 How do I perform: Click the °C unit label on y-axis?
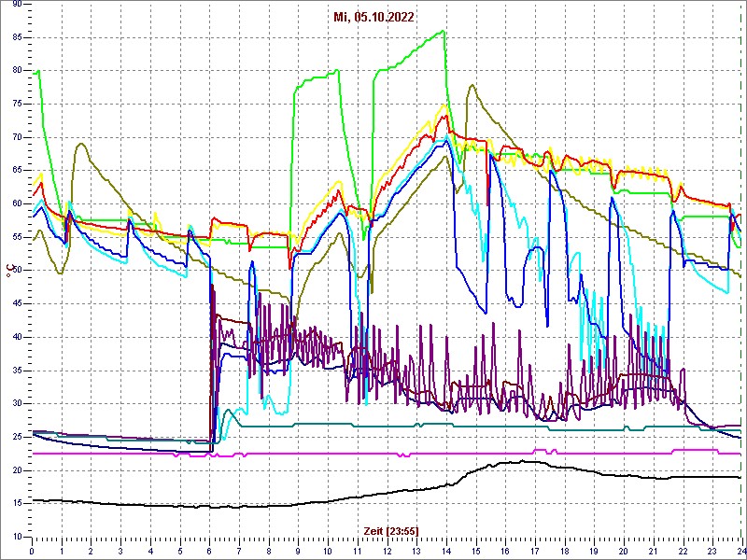pos(8,271)
